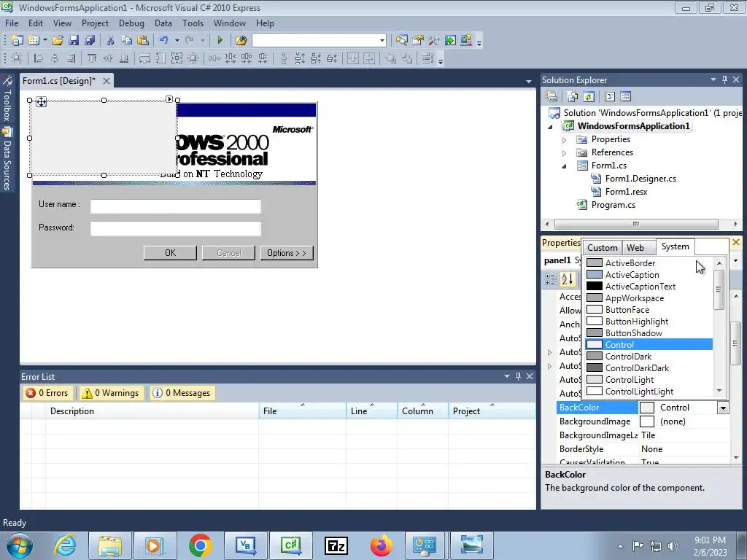
Task: Switch Properties grid to Alphabetical sort
Action: click(x=567, y=279)
